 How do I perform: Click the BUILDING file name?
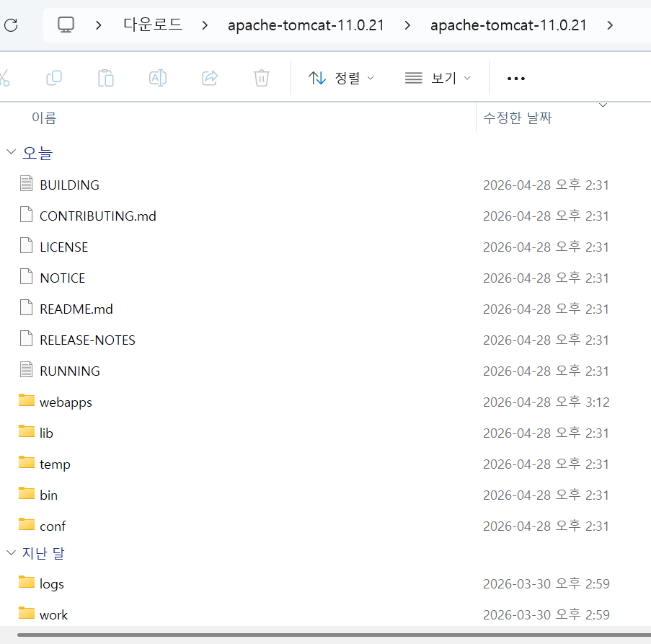[69, 185]
